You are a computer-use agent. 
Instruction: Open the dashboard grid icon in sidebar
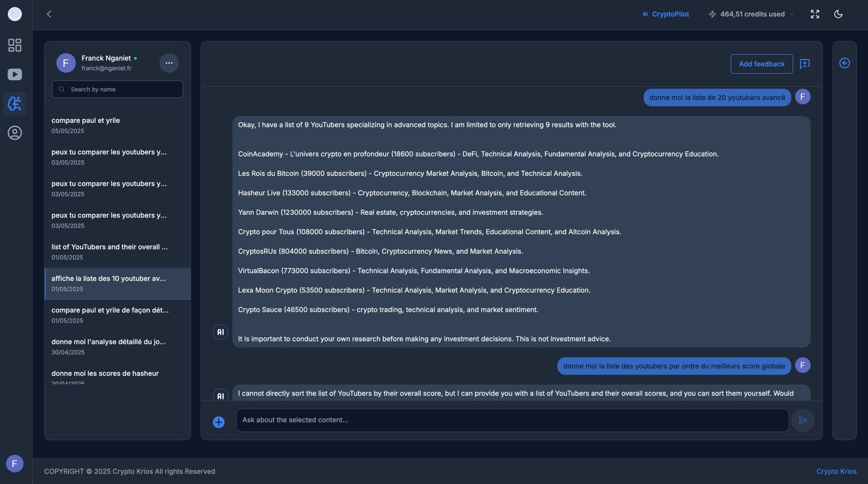(x=15, y=45)
